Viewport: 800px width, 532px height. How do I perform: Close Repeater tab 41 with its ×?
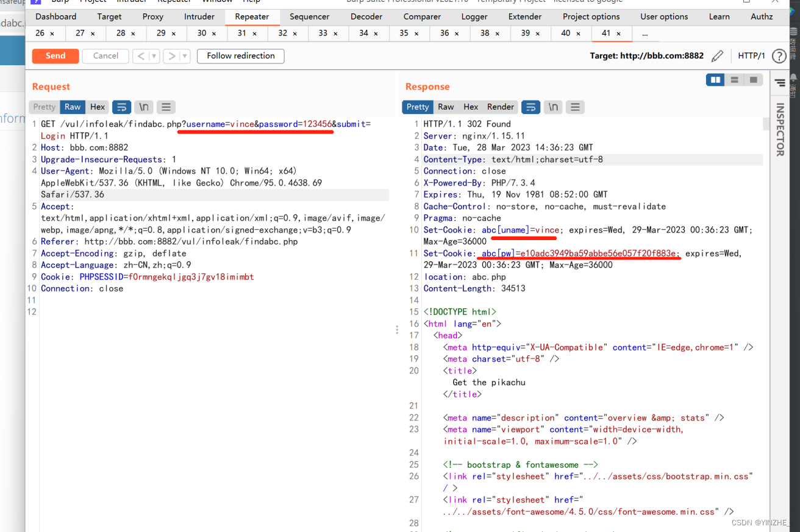[619, 34]
